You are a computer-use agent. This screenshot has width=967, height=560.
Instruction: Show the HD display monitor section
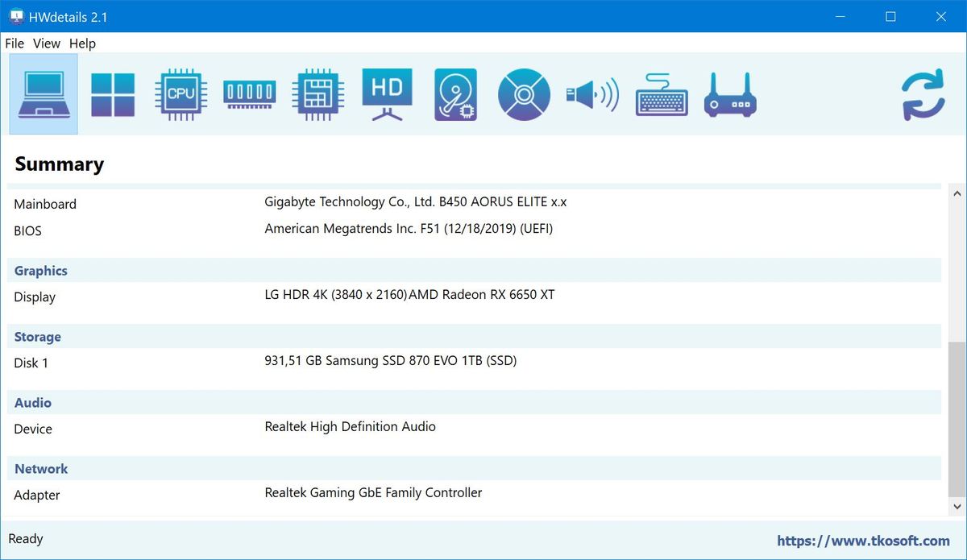click(x=388, y=94)
